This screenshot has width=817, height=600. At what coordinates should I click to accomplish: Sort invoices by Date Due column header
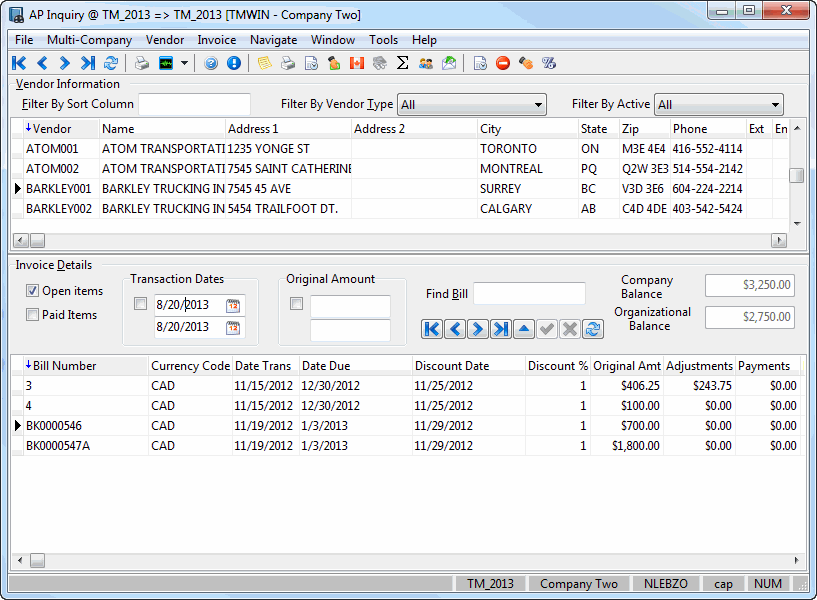(x=355, y=366)
